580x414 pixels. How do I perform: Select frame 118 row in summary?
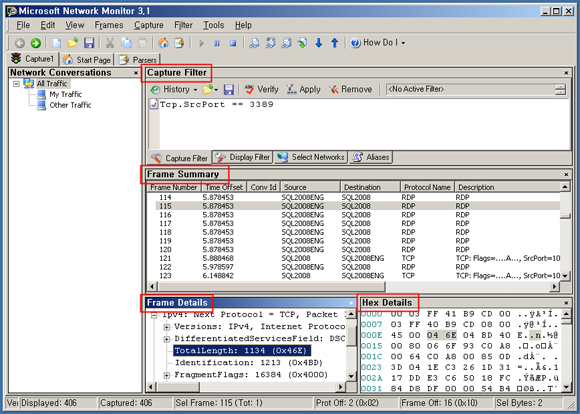354,232
